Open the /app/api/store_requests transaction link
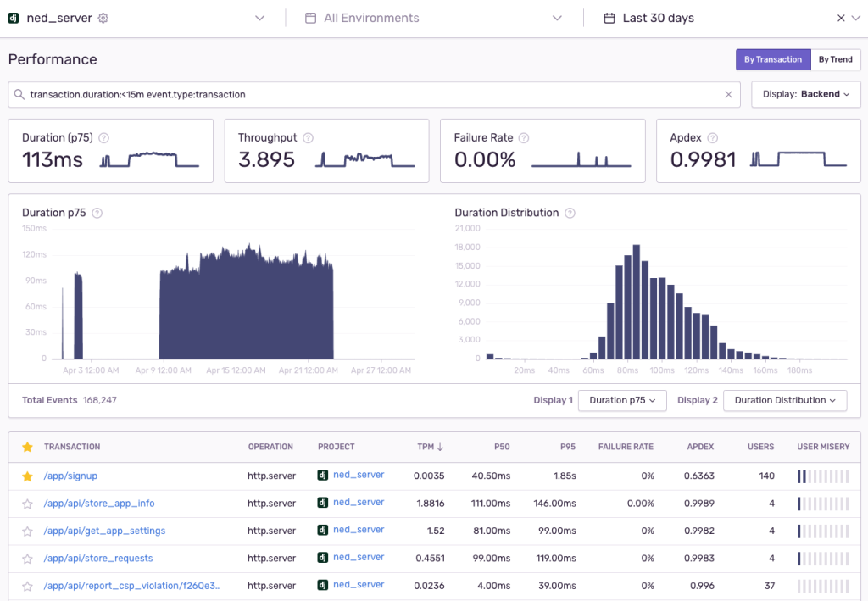868x601 pixels. click(98, 559)
